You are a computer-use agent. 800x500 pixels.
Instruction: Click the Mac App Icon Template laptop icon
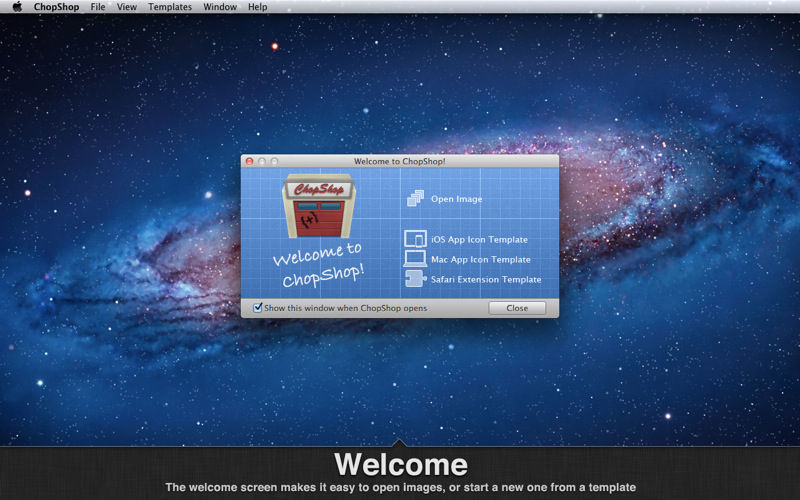click(415, 259)
